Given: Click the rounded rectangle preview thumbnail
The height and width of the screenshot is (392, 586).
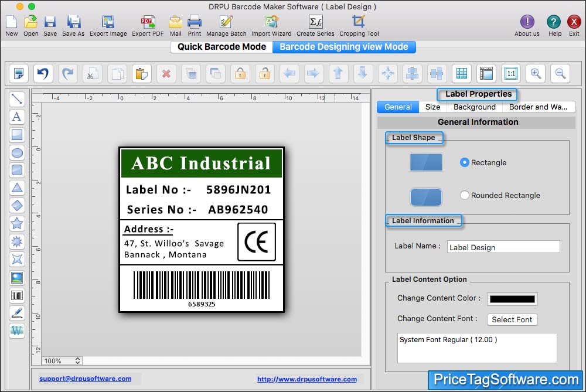Looking at the screenshot, I should (x=425, y=197).
